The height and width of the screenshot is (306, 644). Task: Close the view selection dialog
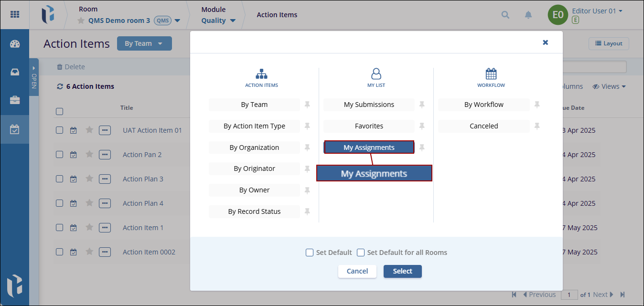tap(545, 42)
